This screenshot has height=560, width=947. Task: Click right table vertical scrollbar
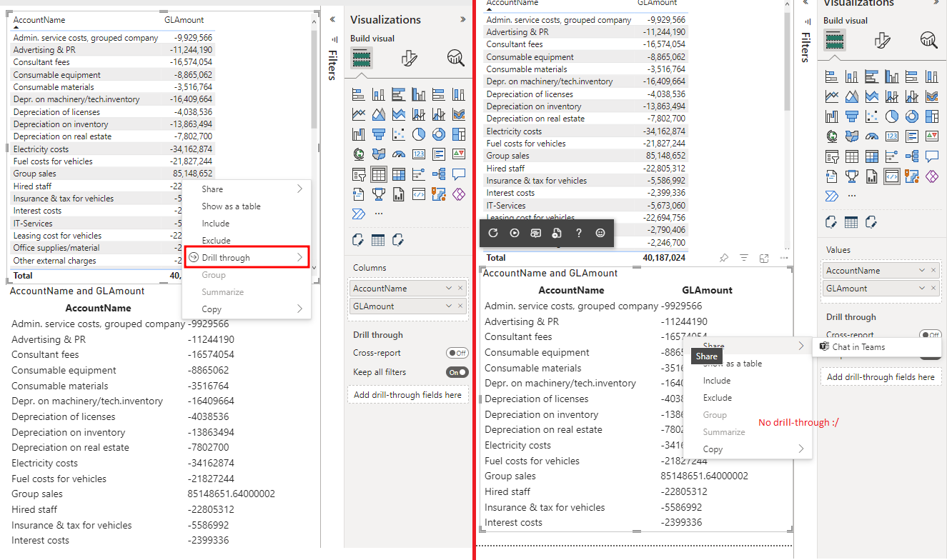[x=787, y=62]
